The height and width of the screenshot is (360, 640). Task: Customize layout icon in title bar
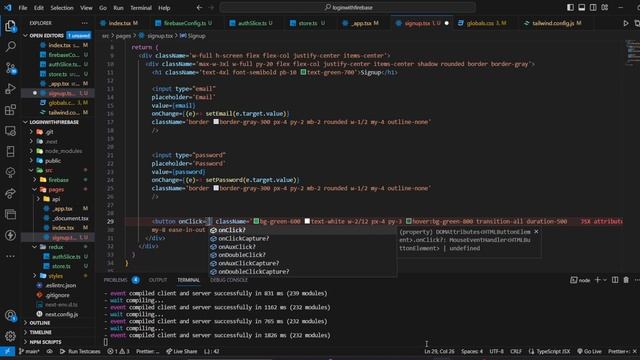point(604,7)
